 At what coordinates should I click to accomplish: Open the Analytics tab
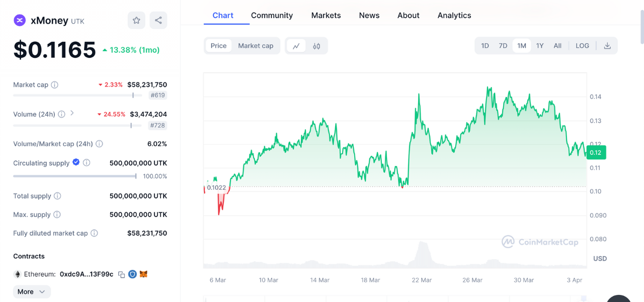click(x=454, y=16)
